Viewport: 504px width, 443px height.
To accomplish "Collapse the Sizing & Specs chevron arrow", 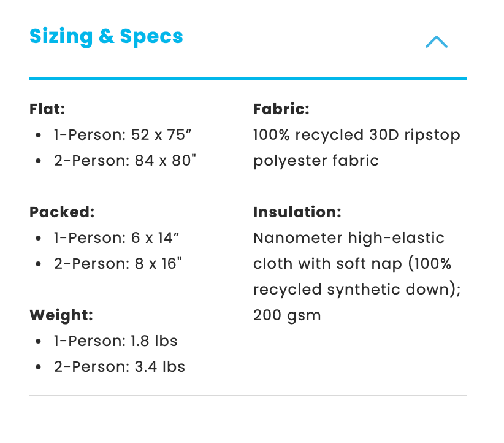I will point(436,42).
